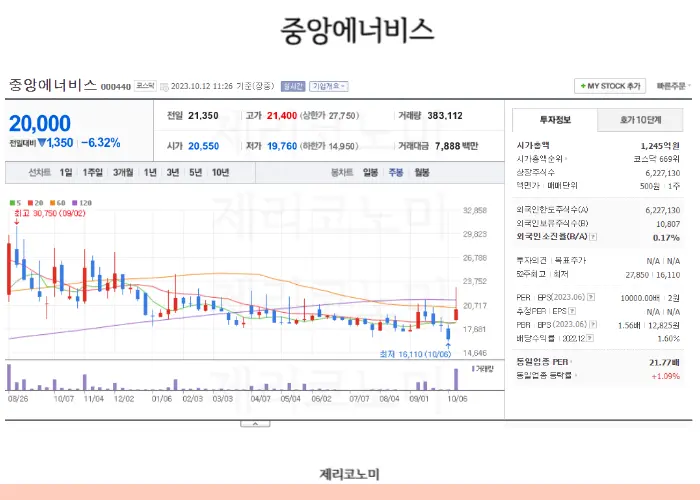Click the 동일업종 PER value 21.77배
Image resolution: width=700 pixels, height=500 pixels.
pyautogui.click(x=664, y=362)
